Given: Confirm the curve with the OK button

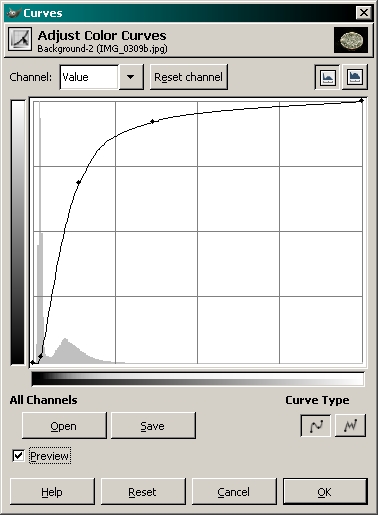Looking at the screenshot, I should [325, 492].
